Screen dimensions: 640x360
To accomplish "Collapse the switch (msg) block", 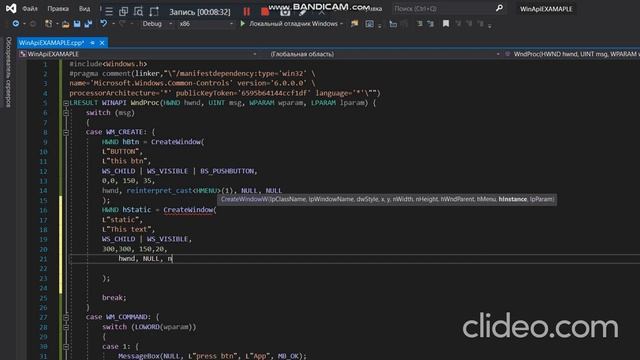I will pos(66,113).
